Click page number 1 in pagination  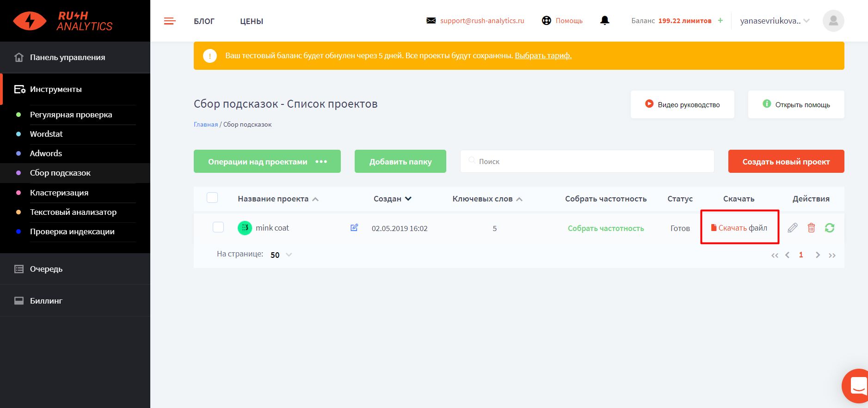point(801,255)
